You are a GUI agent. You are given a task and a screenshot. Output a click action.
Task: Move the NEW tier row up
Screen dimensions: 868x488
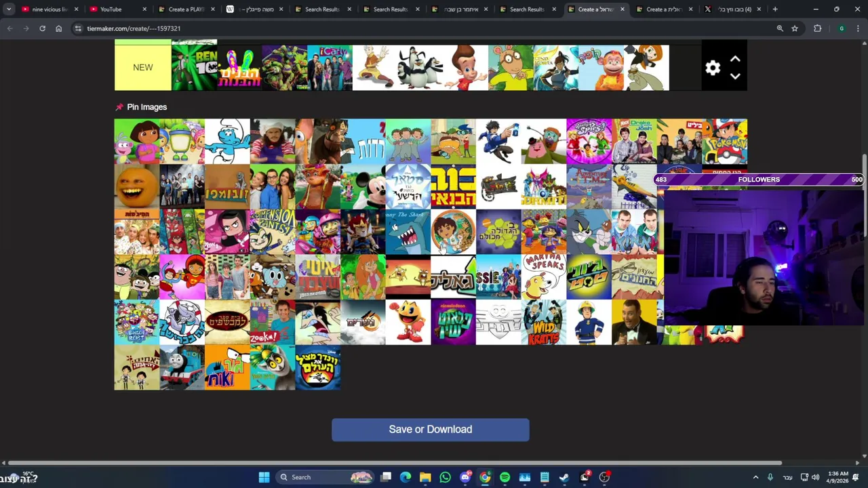point(735,59)
